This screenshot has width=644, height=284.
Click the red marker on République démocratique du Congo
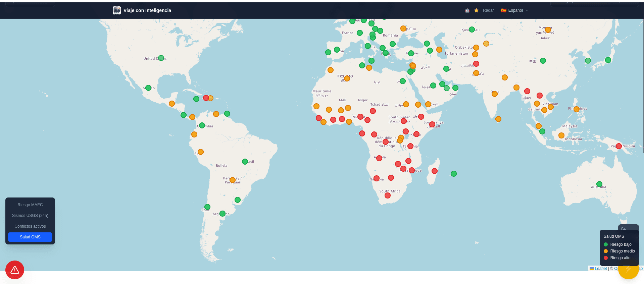[x=386, y=142]
